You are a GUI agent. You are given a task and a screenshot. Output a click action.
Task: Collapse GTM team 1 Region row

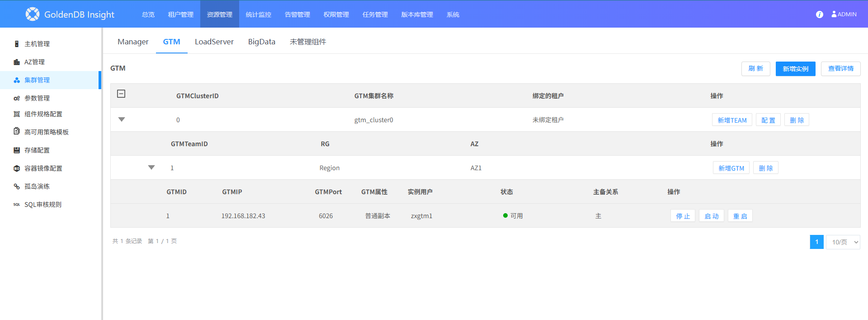coord(151,167)
